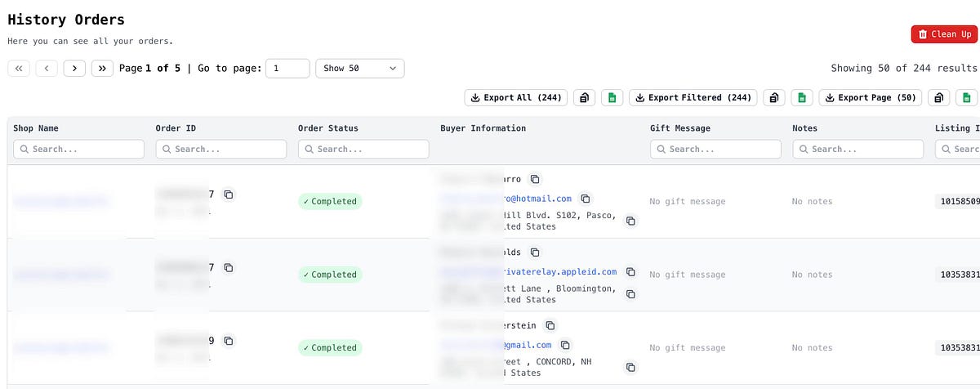Copy the Pasco buyer address

630,221
